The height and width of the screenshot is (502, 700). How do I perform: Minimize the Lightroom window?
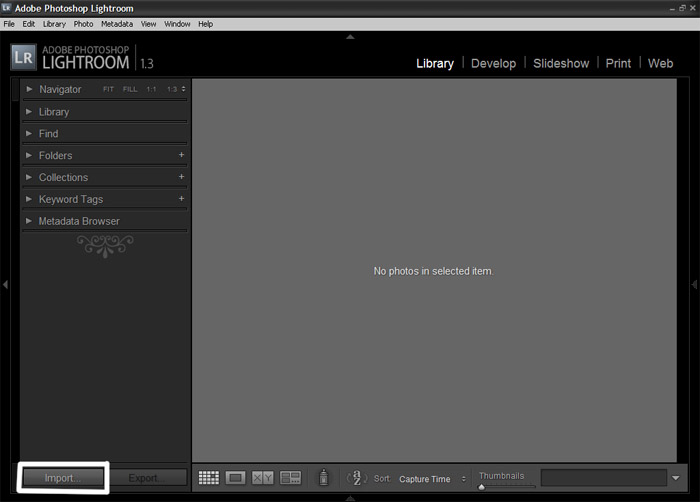[x=672, y=8]
